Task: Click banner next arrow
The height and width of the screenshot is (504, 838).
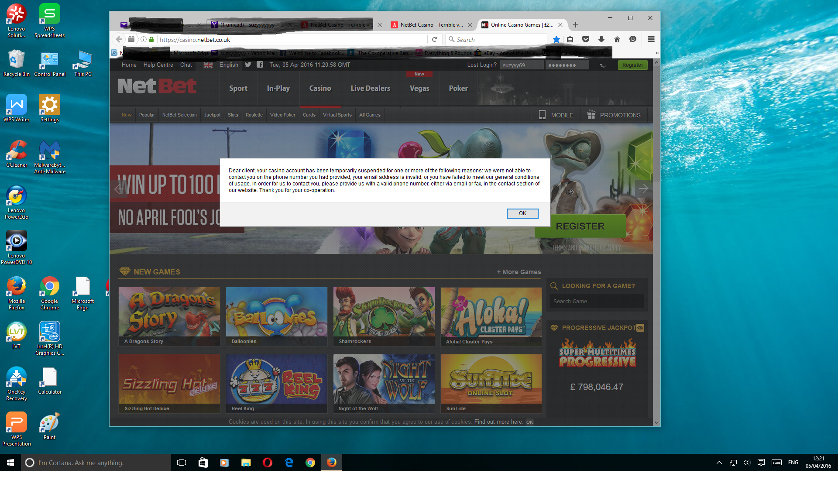Action: (644, 189)
